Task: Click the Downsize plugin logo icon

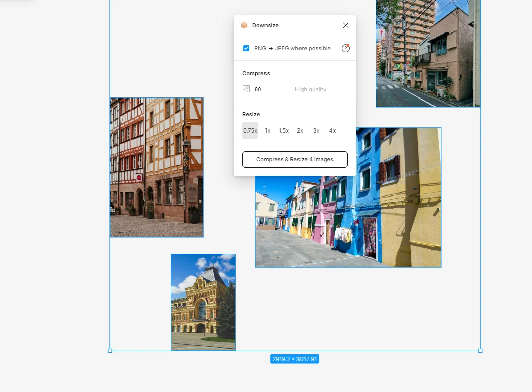Action: click(x=244, y=25)
